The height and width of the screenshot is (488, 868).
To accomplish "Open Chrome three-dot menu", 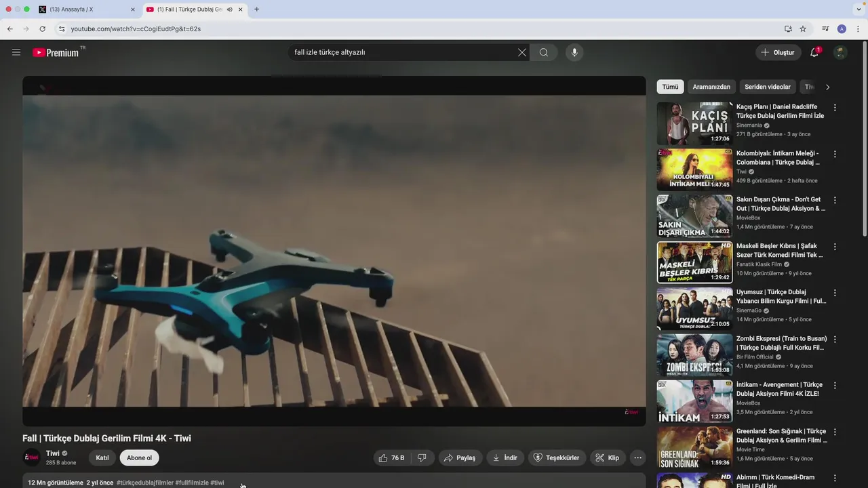I will [x=859, y=29].
